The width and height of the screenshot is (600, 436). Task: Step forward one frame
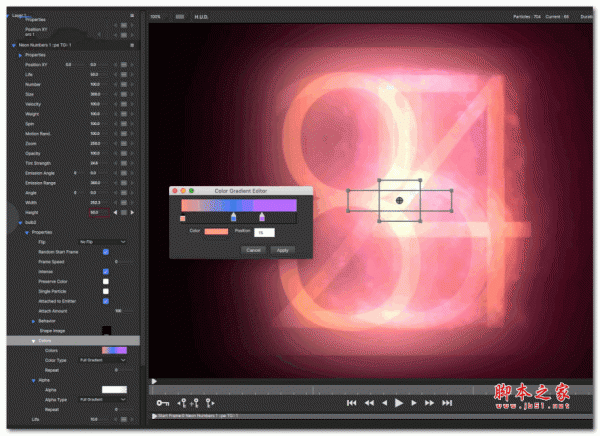[414, 402]
